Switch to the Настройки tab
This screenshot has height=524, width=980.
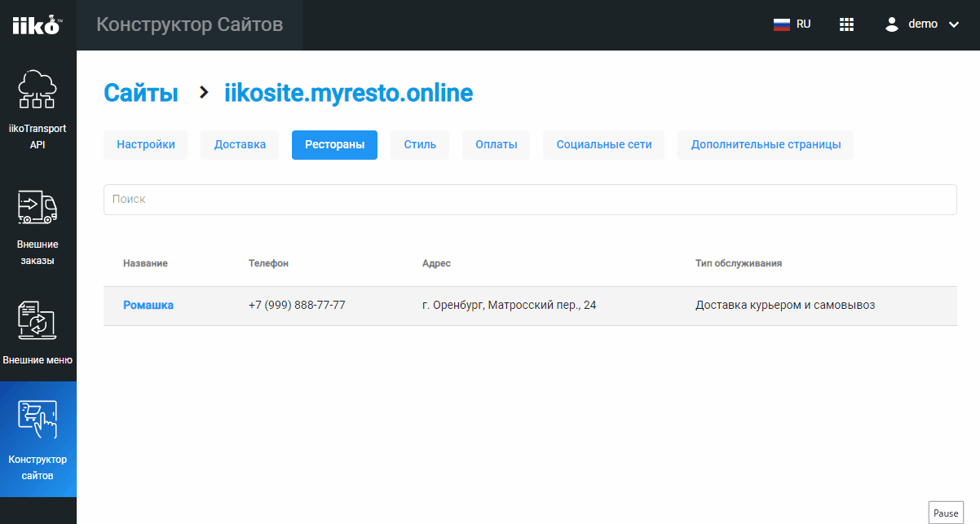(x=146, y=145)
